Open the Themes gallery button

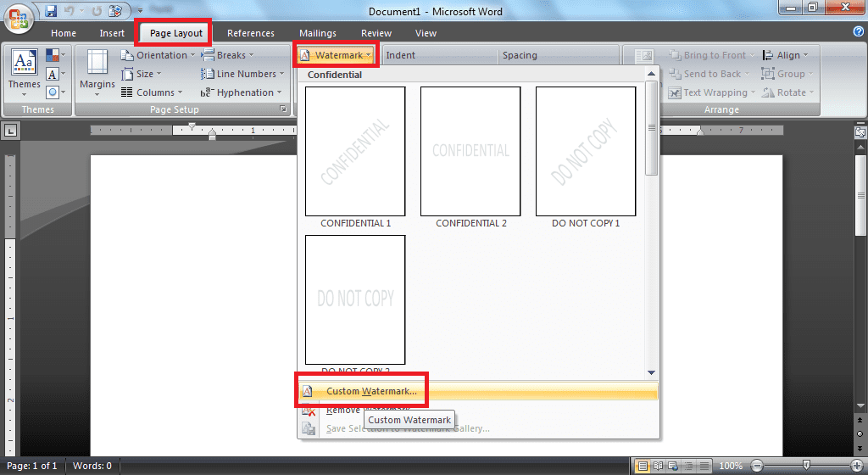click(24, 73)
